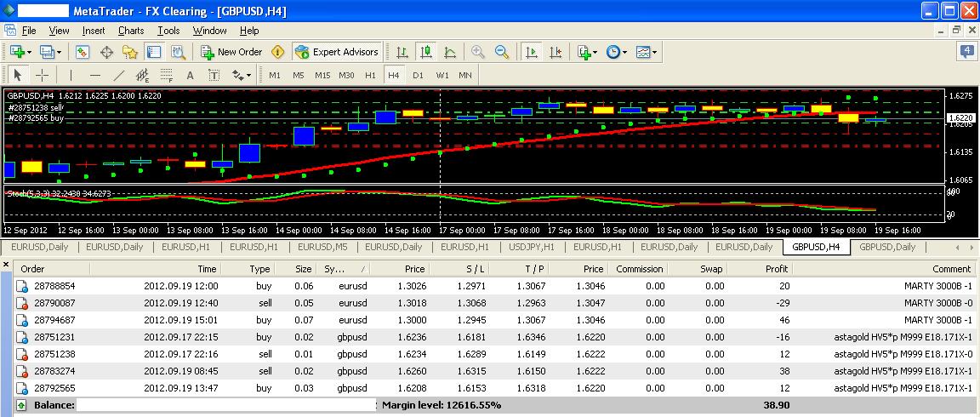Click the New Order button

(232, 52)
